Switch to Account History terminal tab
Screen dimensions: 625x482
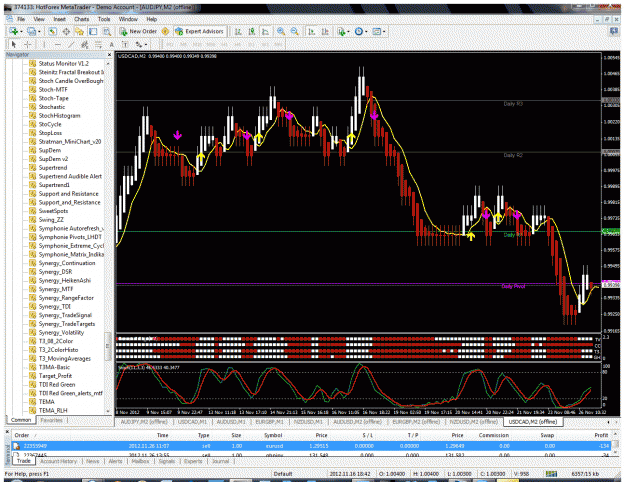[x=59, y=461]
